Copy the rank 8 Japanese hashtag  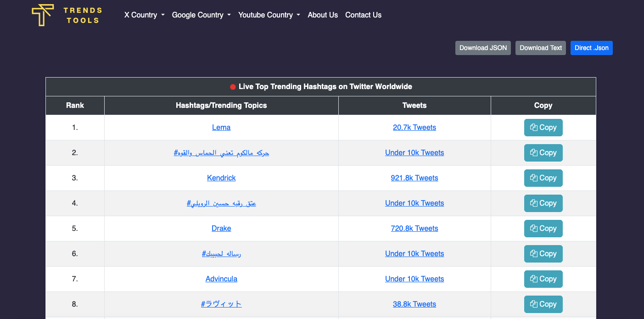[x=543, y=304]
